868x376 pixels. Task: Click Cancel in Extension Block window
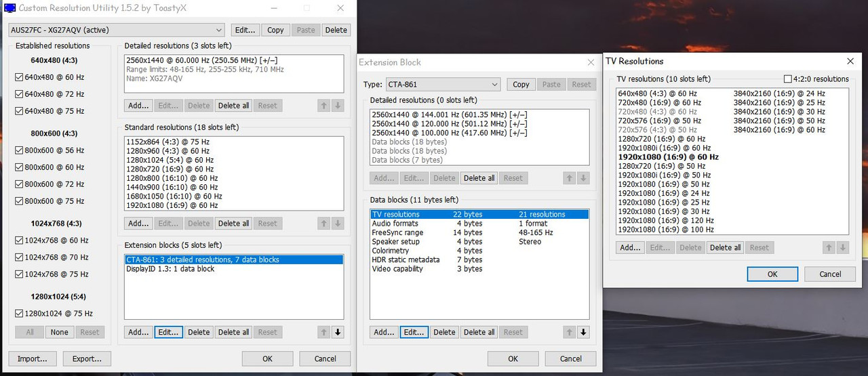[x=571, y=359]
